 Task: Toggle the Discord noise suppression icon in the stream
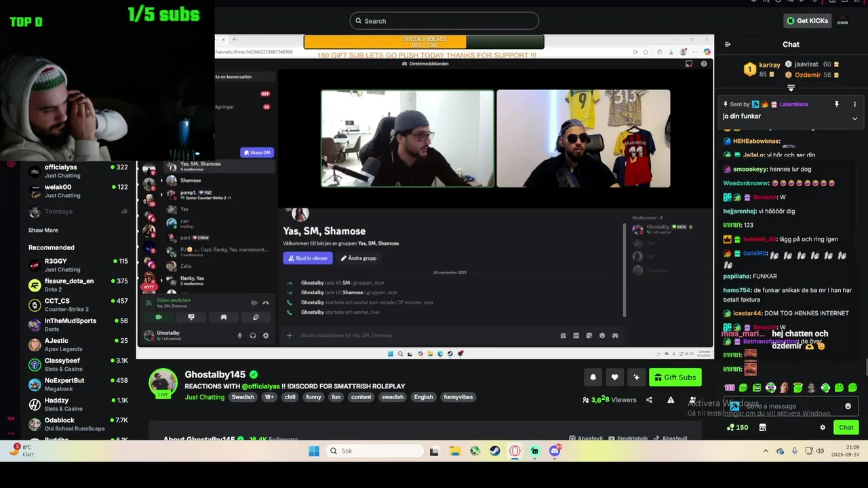[254, 303]
